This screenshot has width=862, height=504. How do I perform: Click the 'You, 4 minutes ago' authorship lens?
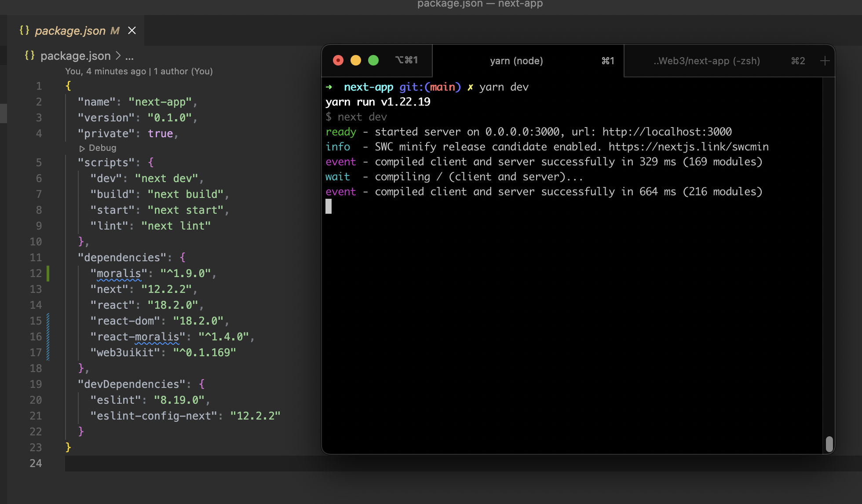[106, 71]
